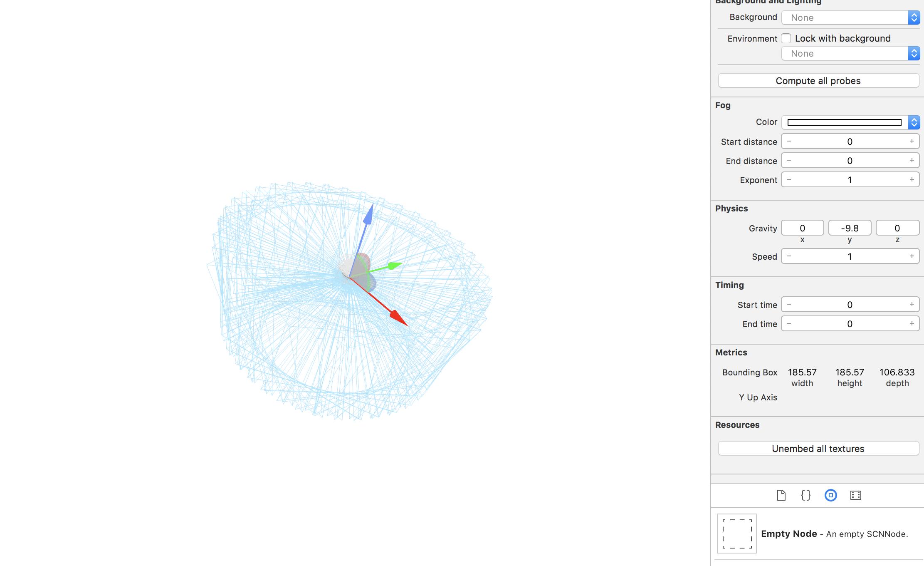Open the Environment None dropdown
This screenshot has width=924, height=566.
(850, 53)
